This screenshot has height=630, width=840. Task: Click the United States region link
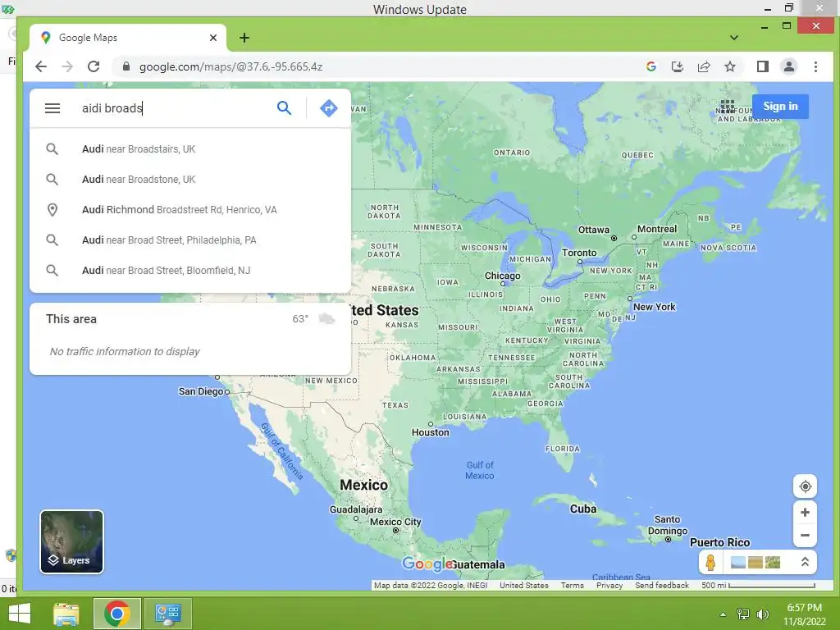524,585
